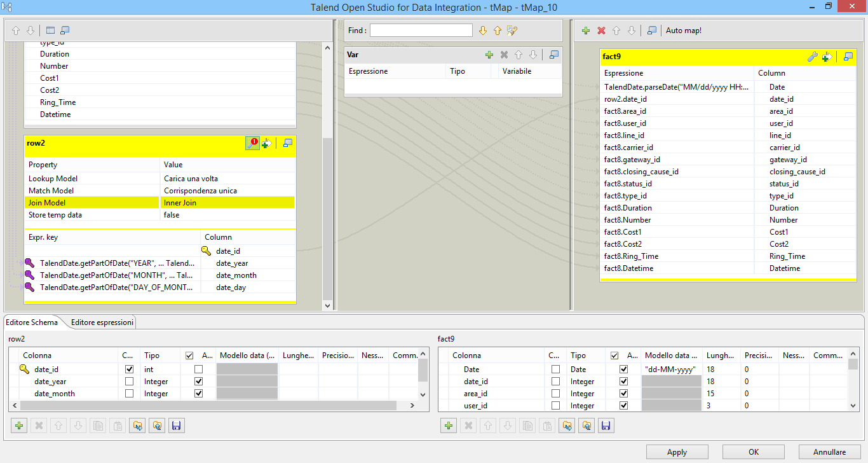Open the Tipo cell for fact9 Date
This screenshot has width=868, height=463.
coord(587,369)
